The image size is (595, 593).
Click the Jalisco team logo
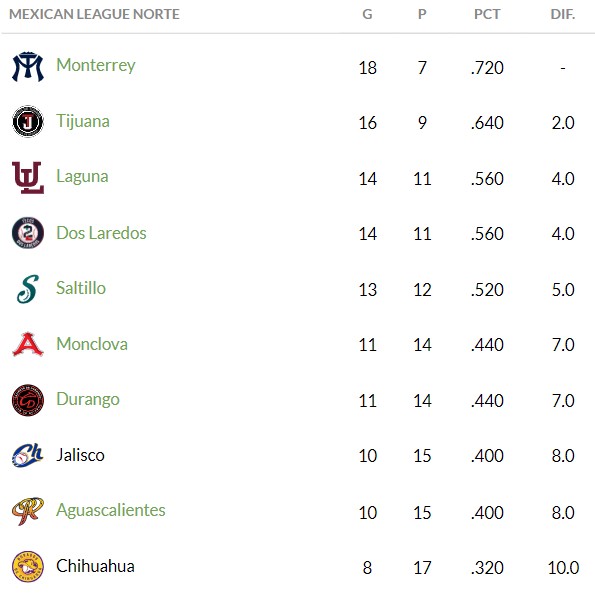(28, 455)
